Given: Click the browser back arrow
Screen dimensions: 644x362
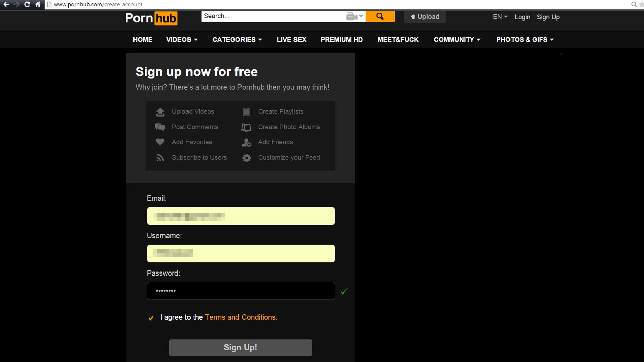Looking at the screenshot, I should pos(6,4).
